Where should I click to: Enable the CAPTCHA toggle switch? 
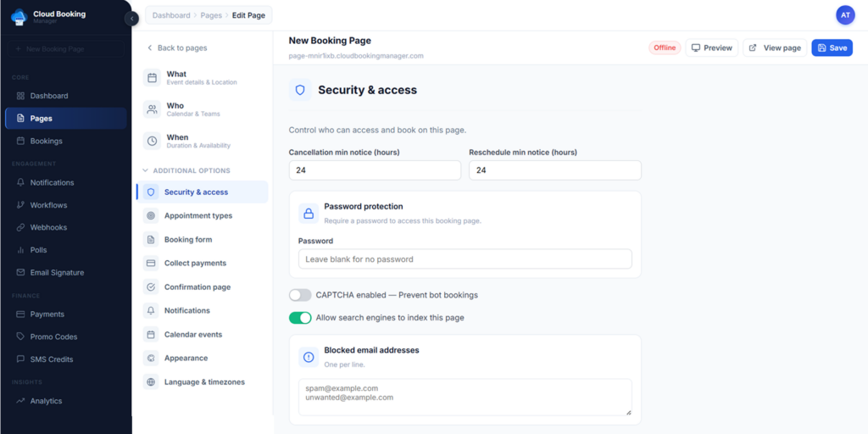[300, 295]
